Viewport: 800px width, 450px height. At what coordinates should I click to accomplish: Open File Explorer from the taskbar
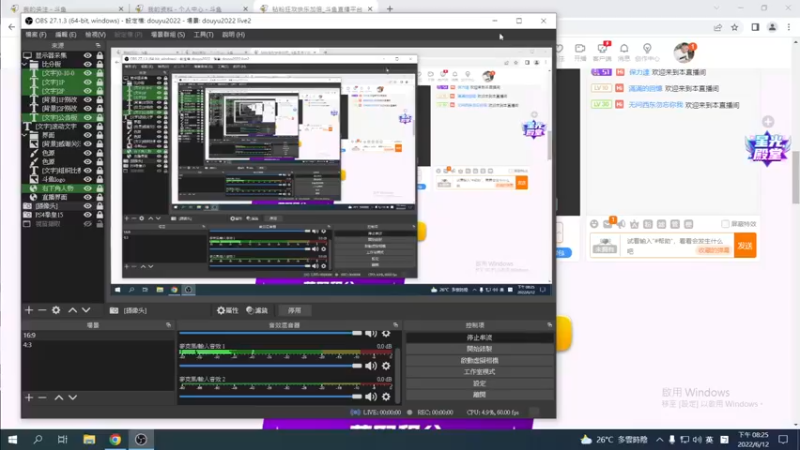pyautogui.click(x=89, y=439)
